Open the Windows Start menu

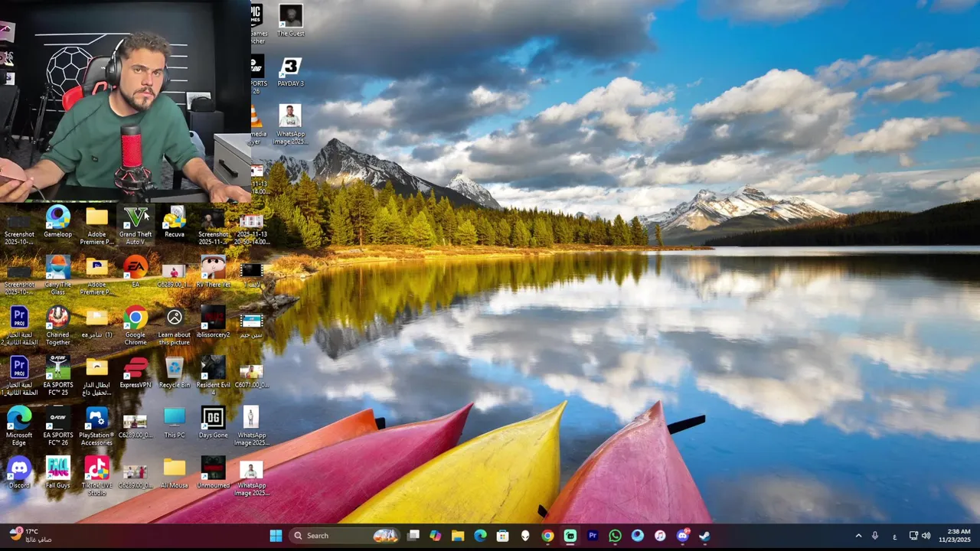[x=276, y=536]
